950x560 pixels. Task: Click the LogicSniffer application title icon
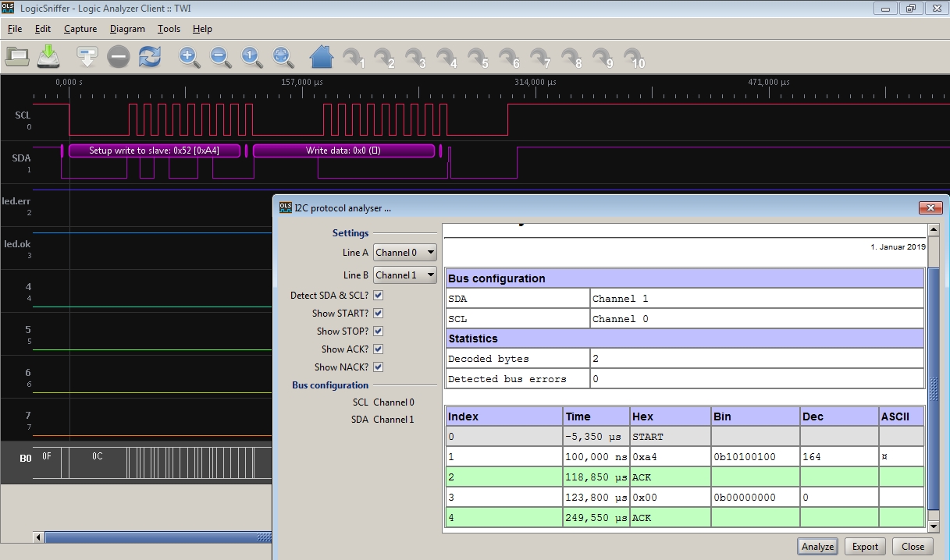[x=8, y=9]
